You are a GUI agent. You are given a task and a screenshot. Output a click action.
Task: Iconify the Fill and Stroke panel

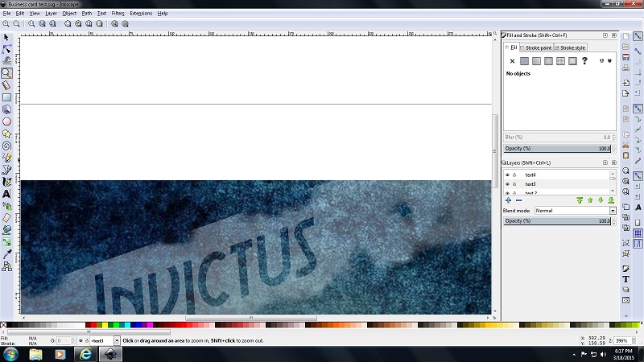[605, 35]
